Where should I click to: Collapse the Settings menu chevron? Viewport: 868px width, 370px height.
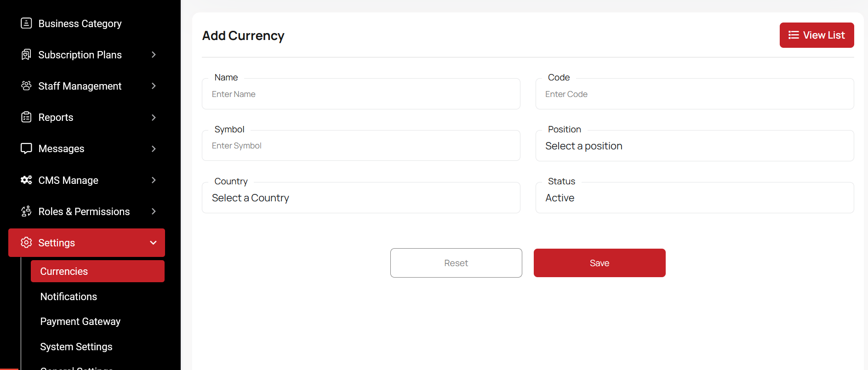click(x=154, y=243)
